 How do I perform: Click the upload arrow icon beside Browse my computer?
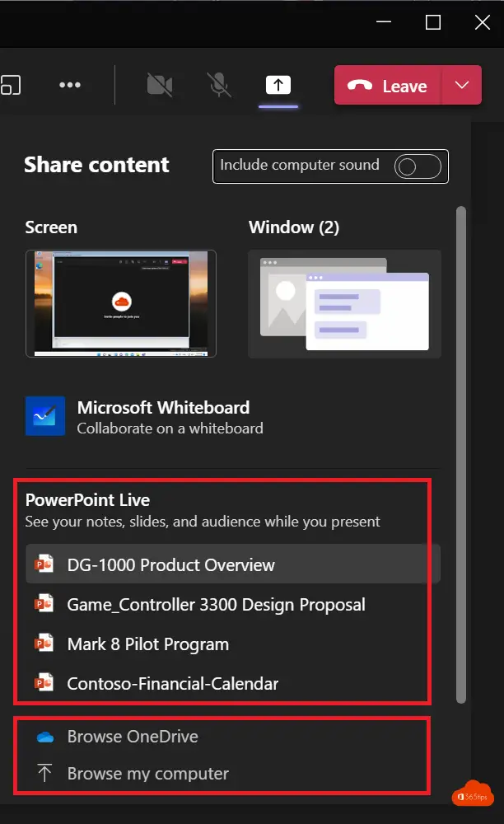click(x=44, y=773)
